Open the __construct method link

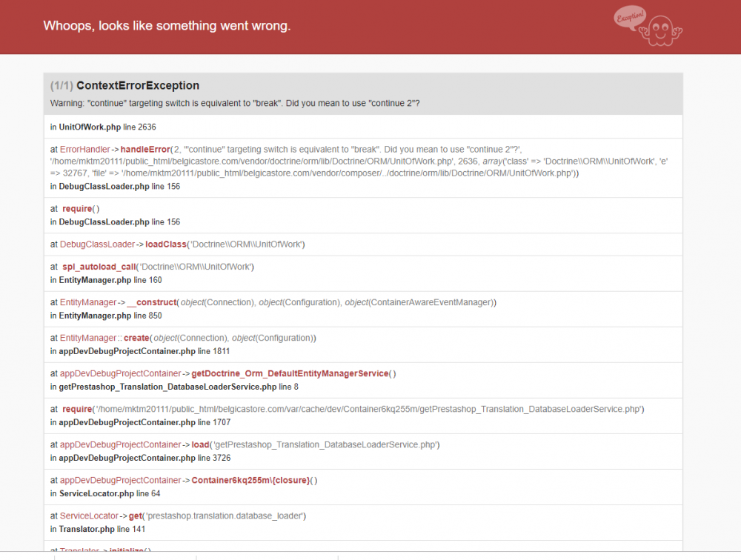153,302
